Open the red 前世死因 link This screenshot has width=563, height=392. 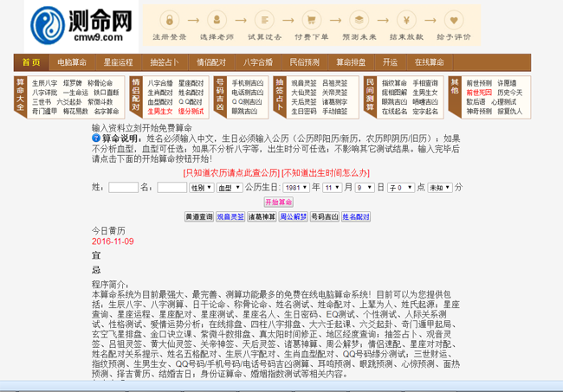[x=479, y=93]
